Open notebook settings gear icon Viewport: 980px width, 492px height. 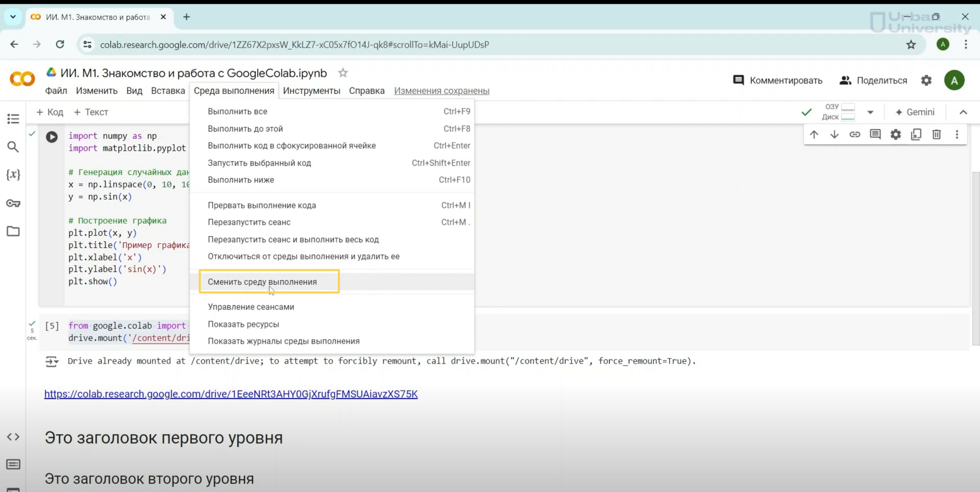point(926,81)
